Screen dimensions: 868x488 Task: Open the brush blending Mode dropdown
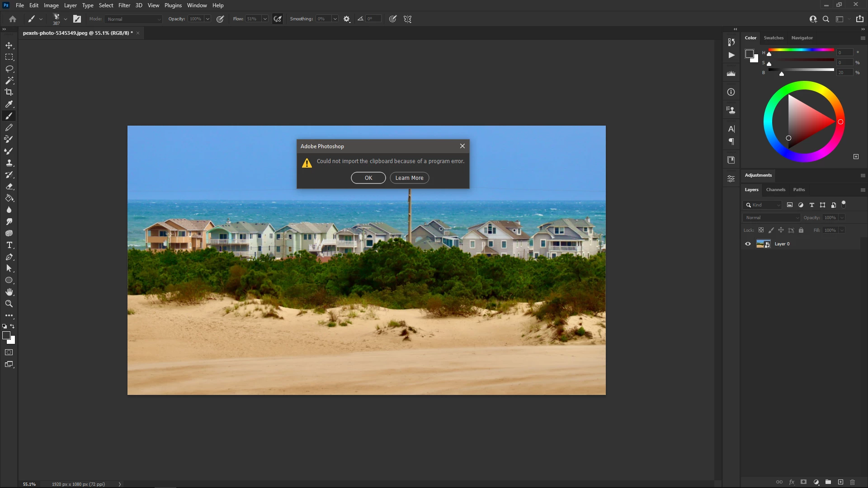click(x=133, y=19)
